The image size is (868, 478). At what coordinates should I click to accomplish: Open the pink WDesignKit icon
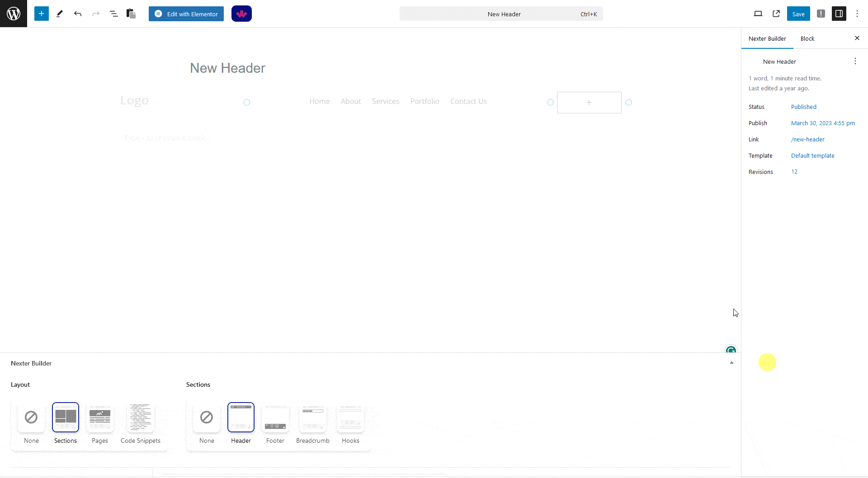pos(241,14)
